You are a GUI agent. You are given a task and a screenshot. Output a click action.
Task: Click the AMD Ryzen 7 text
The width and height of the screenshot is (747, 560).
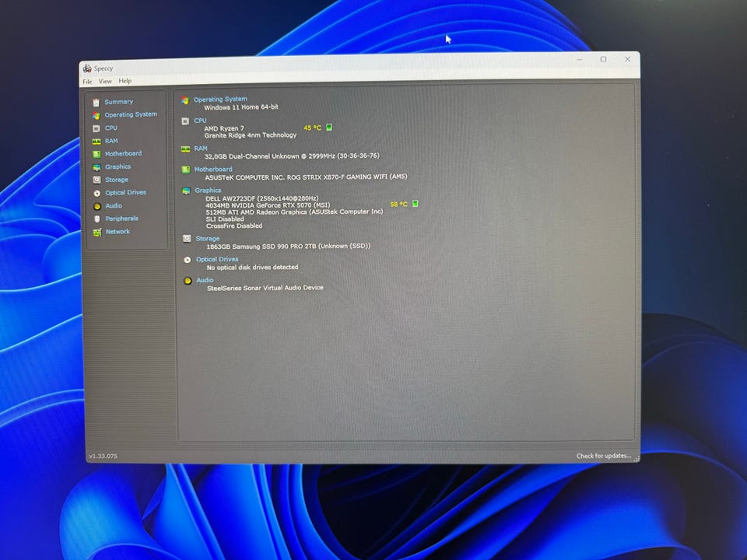click(x=224, y=128)
